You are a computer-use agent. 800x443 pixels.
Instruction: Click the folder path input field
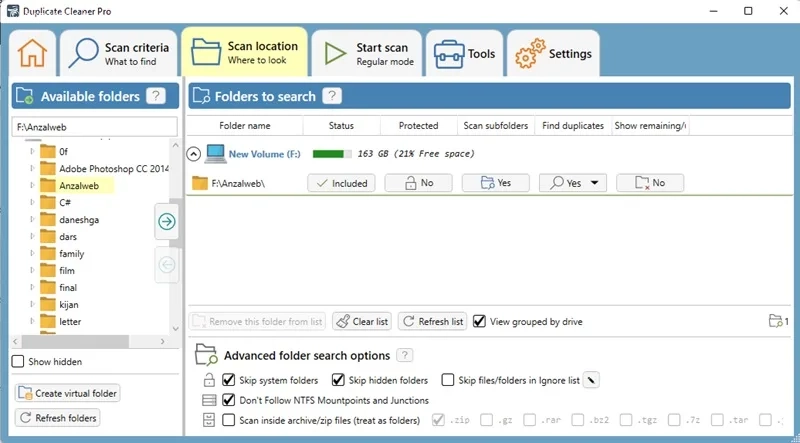click(94, 127)
